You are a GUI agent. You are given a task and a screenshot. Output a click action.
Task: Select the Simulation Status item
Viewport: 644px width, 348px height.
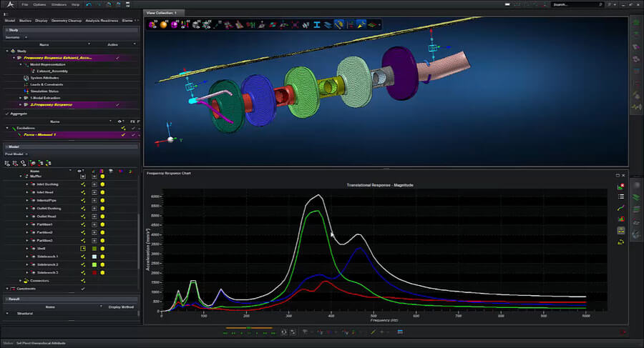(44, 91)
